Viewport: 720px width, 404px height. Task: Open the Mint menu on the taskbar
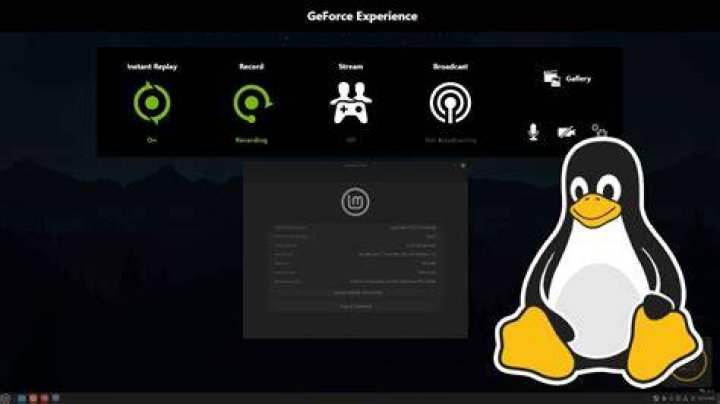pos(5,398)
